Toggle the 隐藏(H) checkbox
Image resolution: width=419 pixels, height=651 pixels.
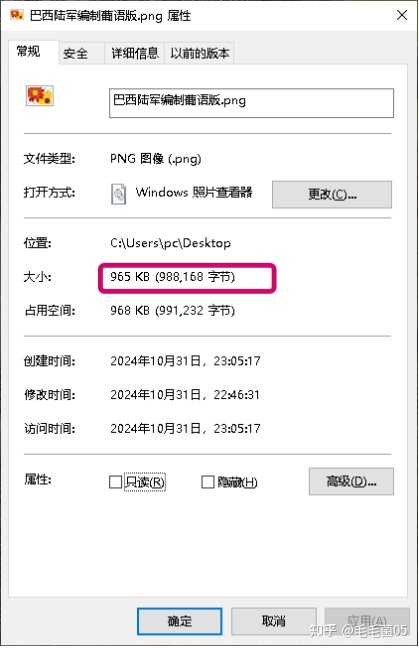pos(207,482)
